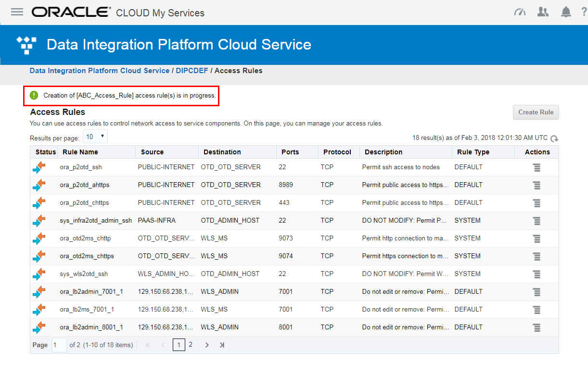The height and width of the screenshot is (389, 588).
Task: Click the users icon in header
Action: (543, 13)
